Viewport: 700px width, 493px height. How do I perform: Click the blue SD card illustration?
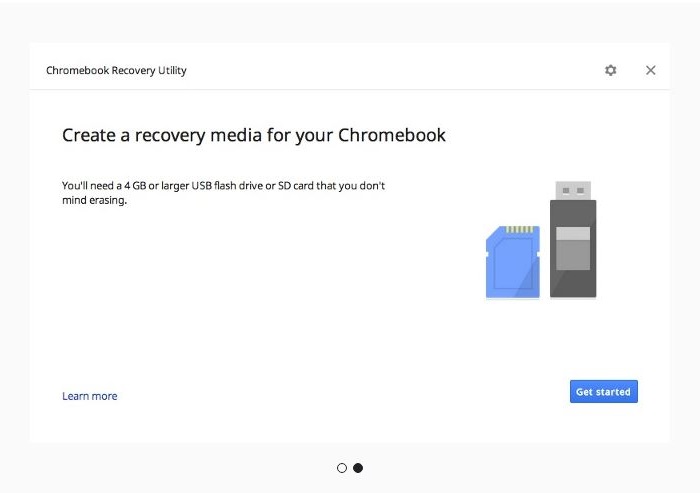[511, 266]
